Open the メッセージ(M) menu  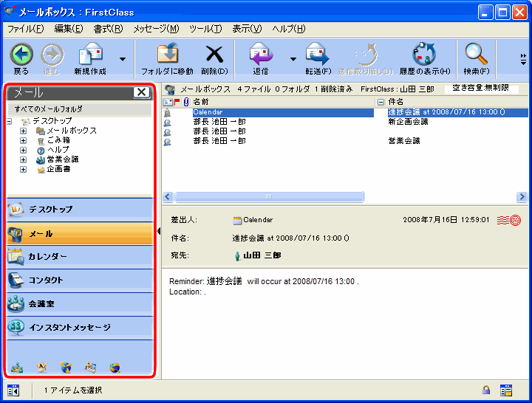click(156, 29)
